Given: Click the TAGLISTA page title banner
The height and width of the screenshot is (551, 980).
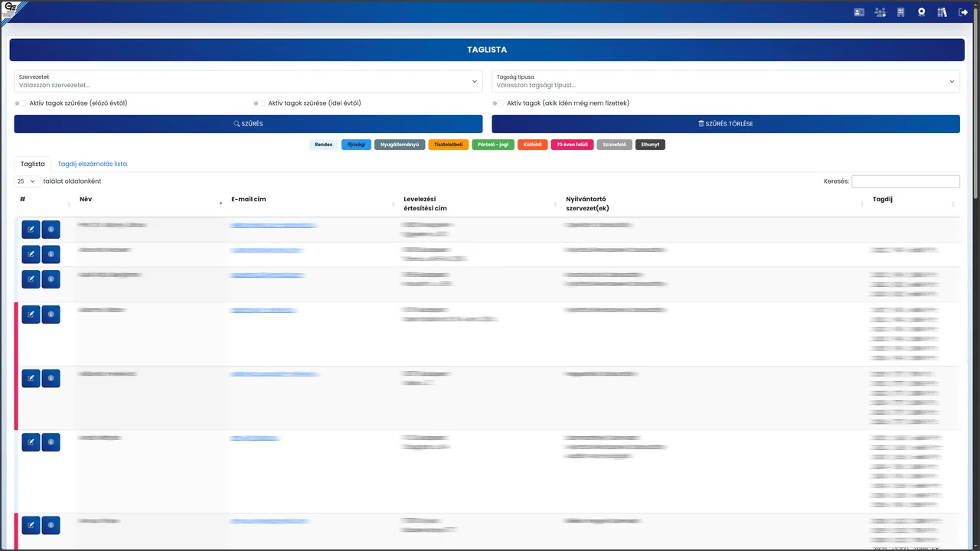Looking at the screenshot, I should click(x=487, y=50).
